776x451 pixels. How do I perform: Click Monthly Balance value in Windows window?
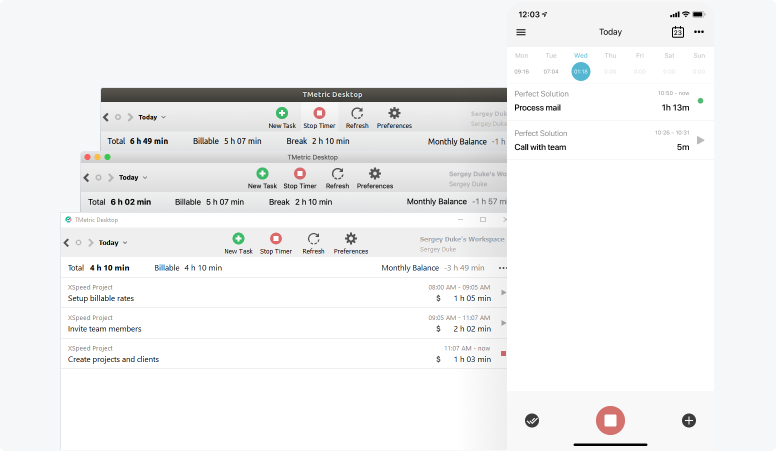463,268
